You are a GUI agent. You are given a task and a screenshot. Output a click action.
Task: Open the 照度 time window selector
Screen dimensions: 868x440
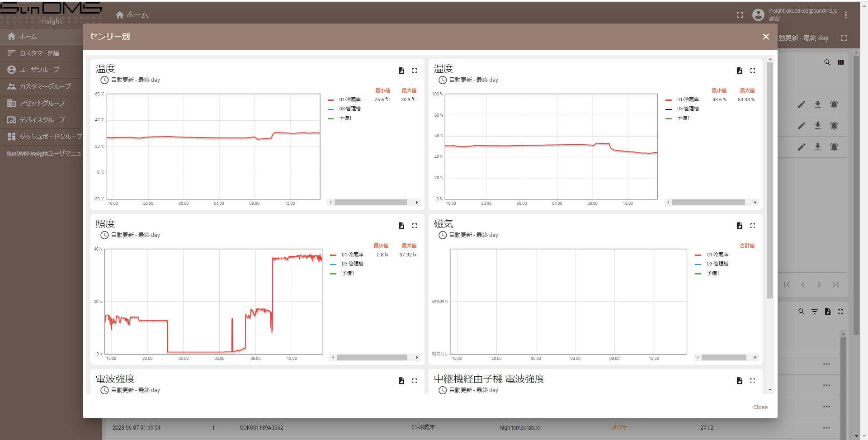point(130,235)
